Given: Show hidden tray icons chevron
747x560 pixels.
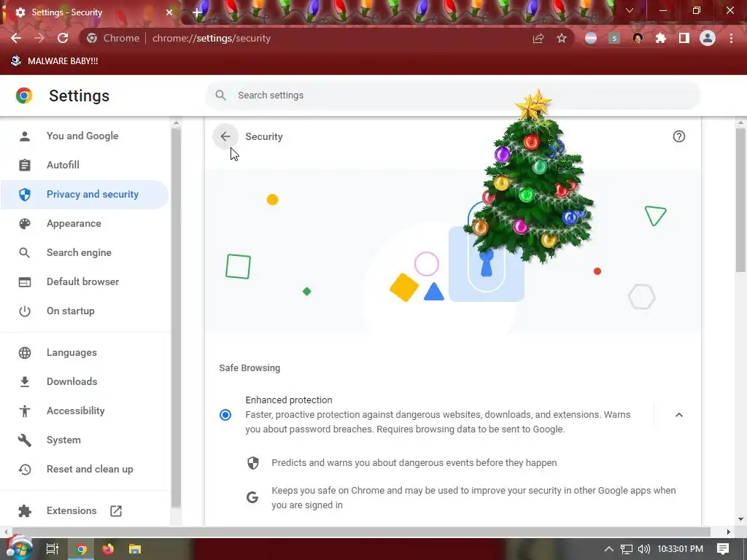Looking at the screenshot, I should click(x=608, y=549).
